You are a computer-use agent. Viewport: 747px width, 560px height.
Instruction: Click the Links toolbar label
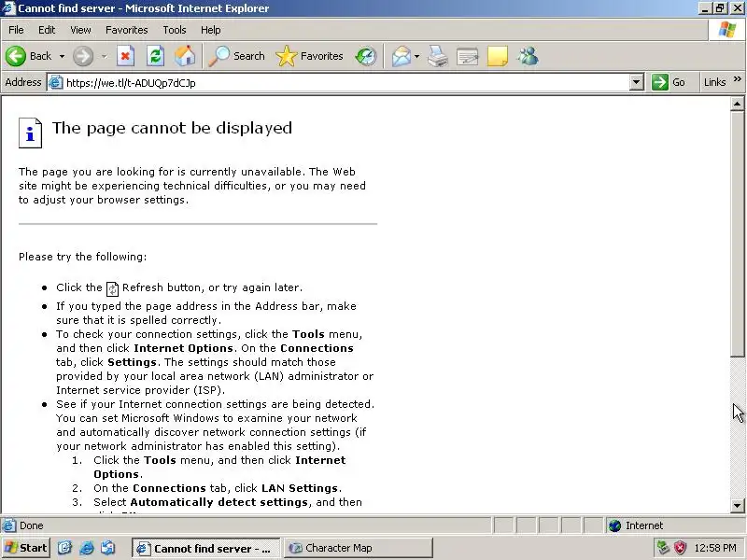point(714,82)
